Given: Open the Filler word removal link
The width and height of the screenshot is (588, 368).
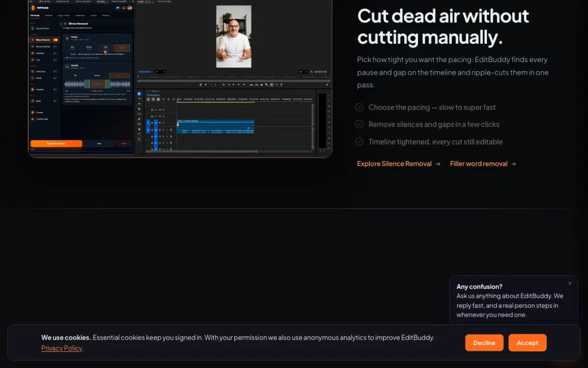Looking at the screenshot, I should coord(483,164).
